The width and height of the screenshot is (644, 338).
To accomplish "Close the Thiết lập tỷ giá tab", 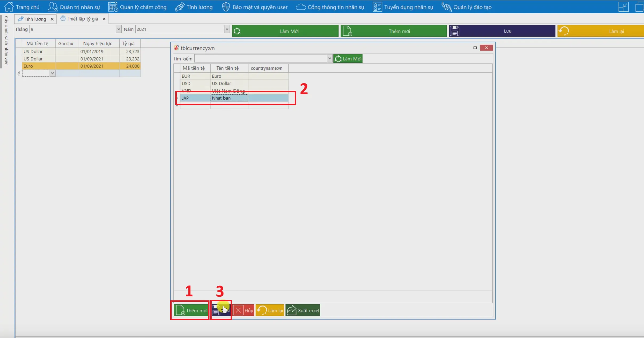I will tap(104, 19).
